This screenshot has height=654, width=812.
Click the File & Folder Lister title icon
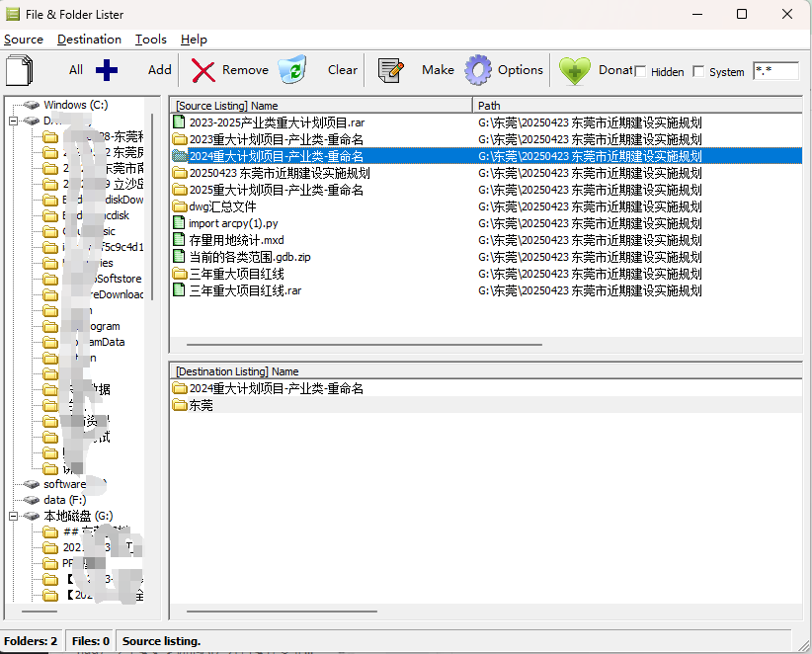click(13, 15)
